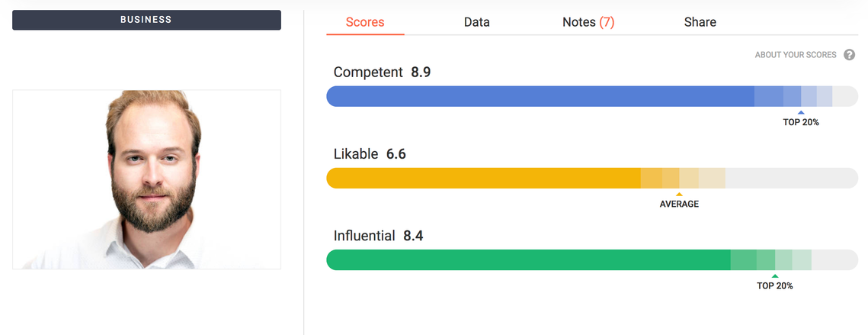Open the ABOUT YOUR SCORES link

[796, 55]
